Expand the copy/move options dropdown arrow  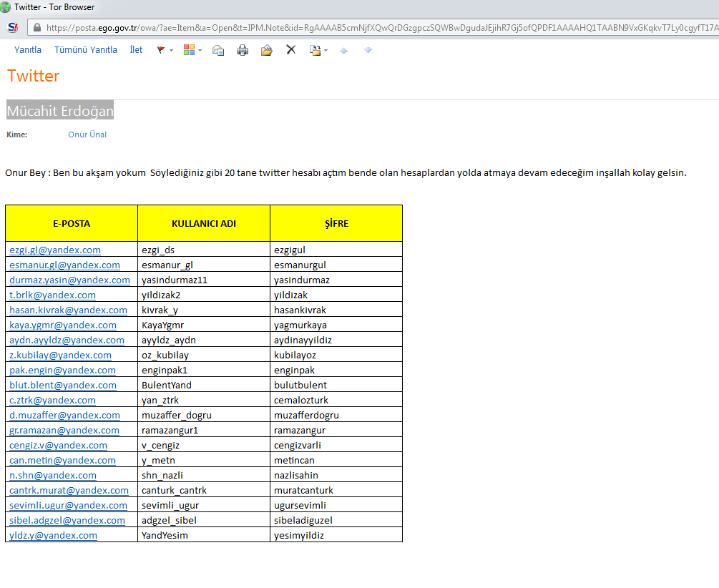coord(326,51)
